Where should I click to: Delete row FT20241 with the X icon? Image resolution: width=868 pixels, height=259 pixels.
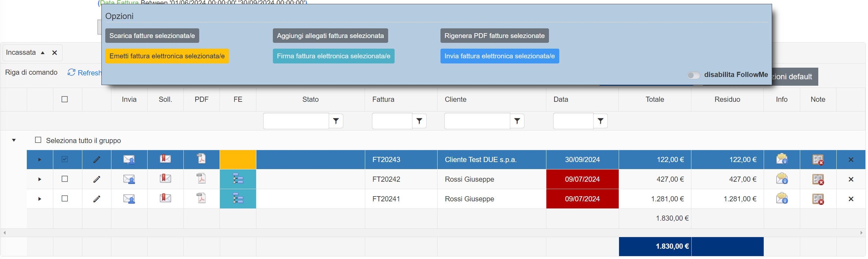point(851,199)
